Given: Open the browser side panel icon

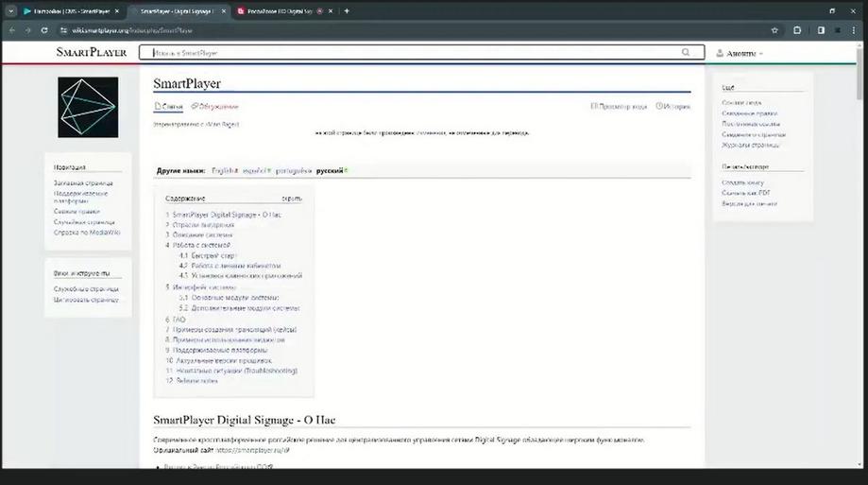Looking at the screenshot, I should pyautogui.click(x=821, y=30).
